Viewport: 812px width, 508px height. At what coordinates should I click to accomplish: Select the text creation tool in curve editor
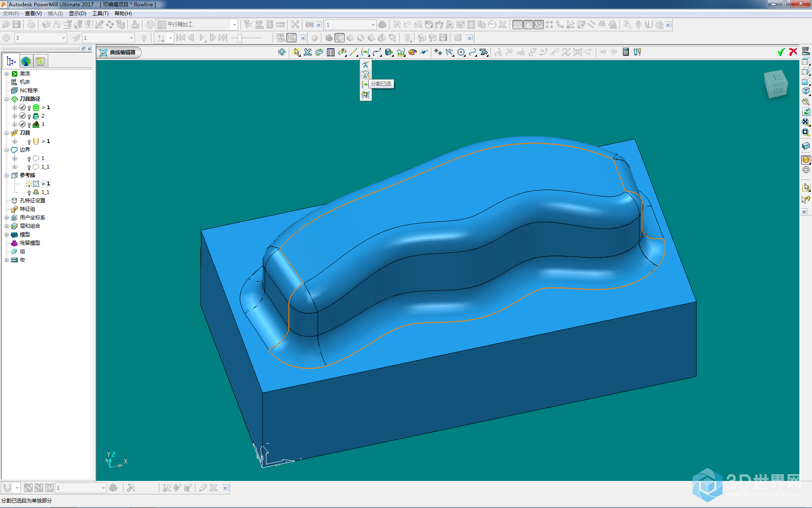click(x=484, y=52)
